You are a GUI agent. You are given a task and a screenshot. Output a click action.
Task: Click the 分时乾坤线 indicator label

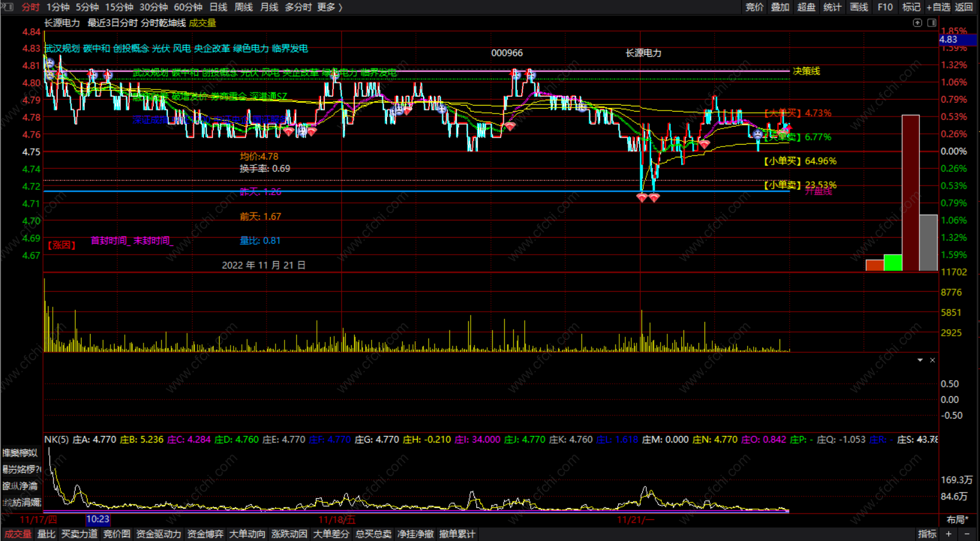click(x=163, y=23)
